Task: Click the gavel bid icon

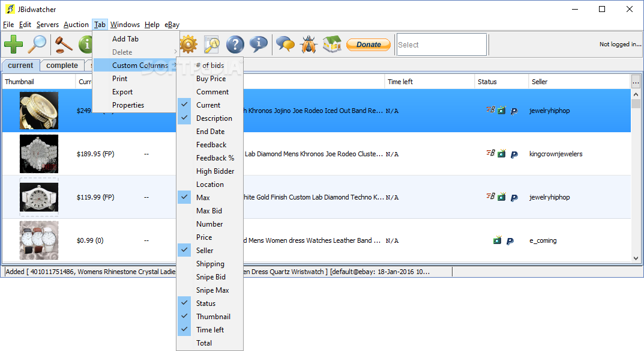Action: (x=64, y=44)
